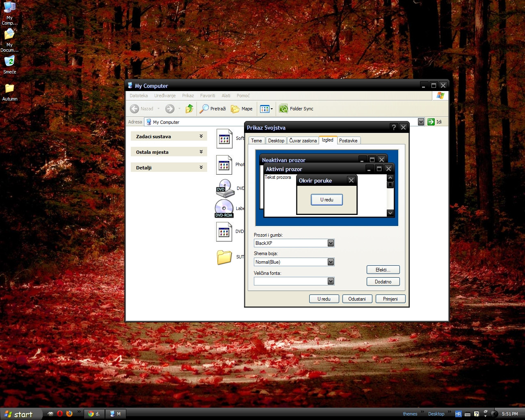The height and width of the screenshot is (420, 525).
Task: Select the Autumn folder on the desktop
Action: (9, 92)
